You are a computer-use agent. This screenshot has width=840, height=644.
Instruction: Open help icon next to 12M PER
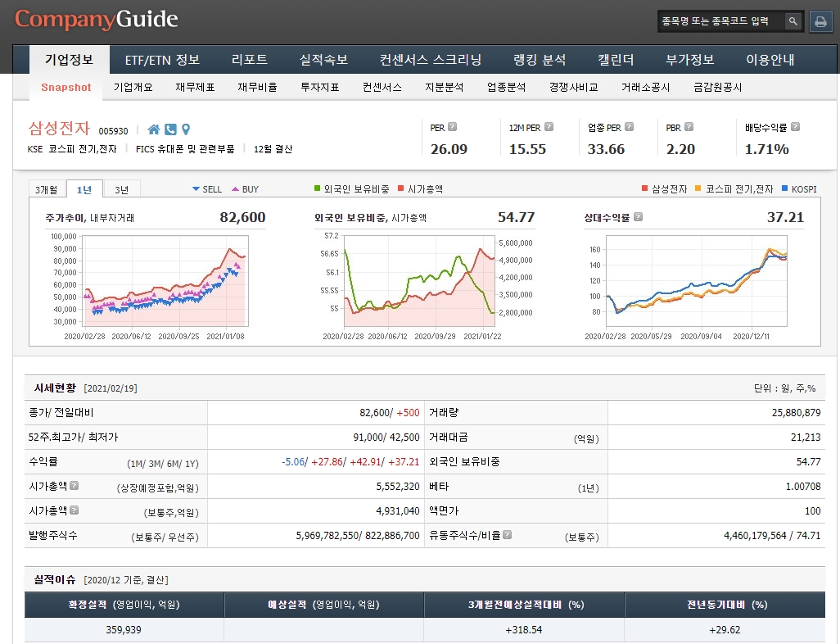(549, 126)
